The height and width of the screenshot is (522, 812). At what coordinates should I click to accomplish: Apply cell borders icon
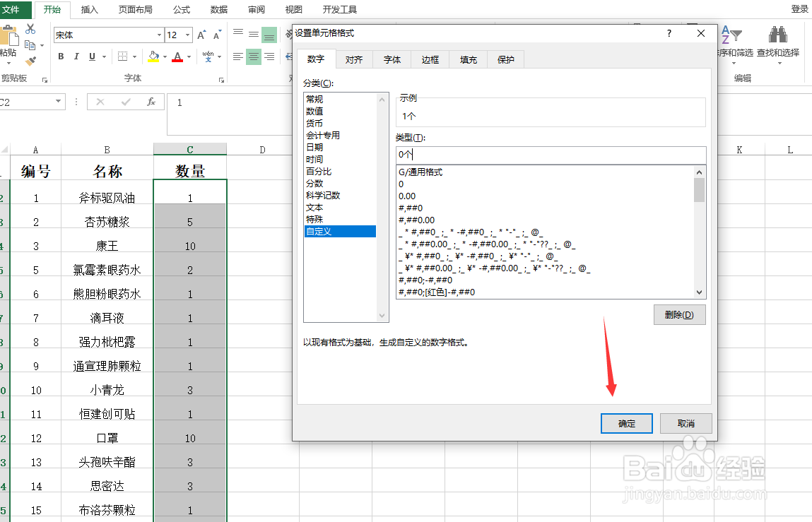[x=123, y=57]
